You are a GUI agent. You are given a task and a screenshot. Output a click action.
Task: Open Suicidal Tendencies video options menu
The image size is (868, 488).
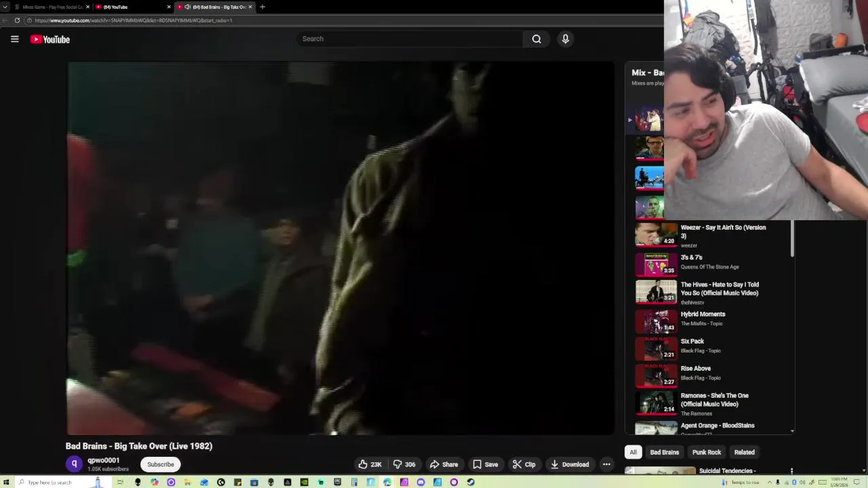point(791,470)
